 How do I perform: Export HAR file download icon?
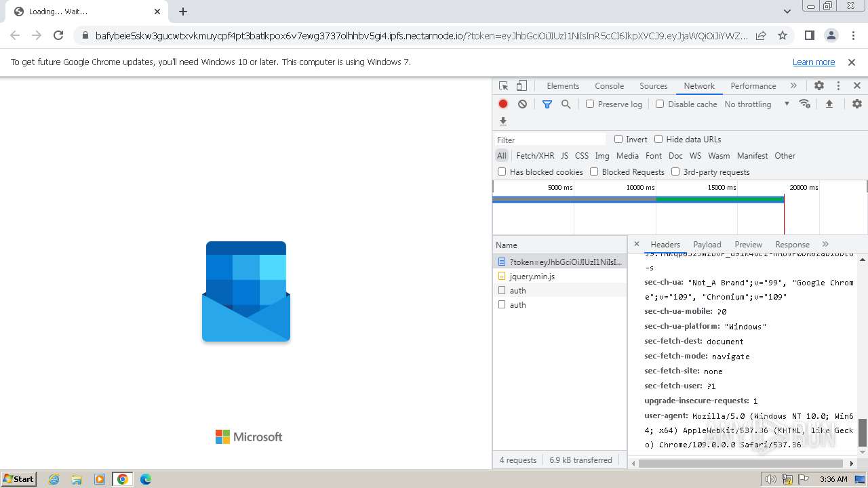[x=503, y=121]
